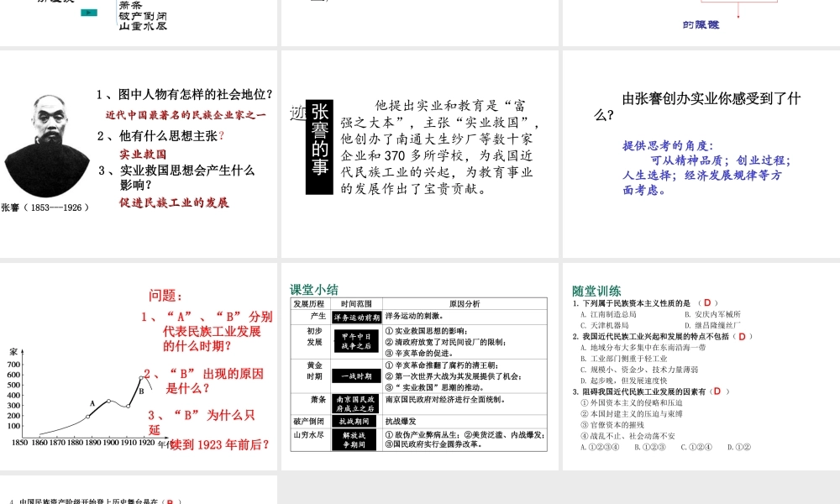Click the 课堂小结 heading

pyautogui.click(x=314, y=290)
